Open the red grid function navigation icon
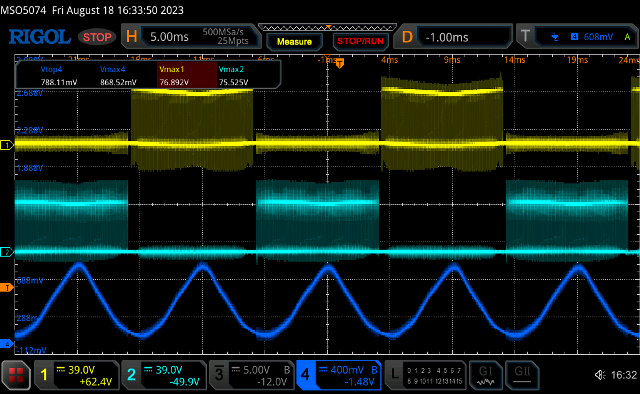This screenshot has width=640, height=394. coord(16,375)
